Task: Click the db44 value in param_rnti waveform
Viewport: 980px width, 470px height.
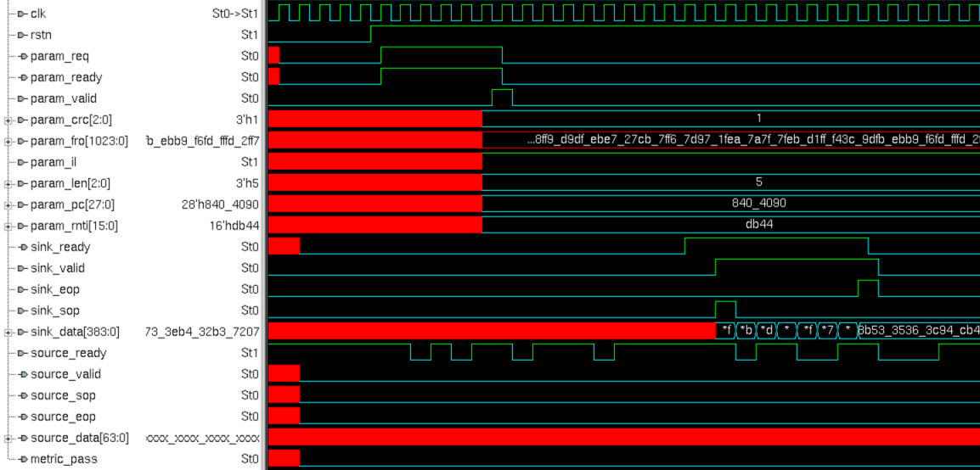Action: (x=759, y=225)
